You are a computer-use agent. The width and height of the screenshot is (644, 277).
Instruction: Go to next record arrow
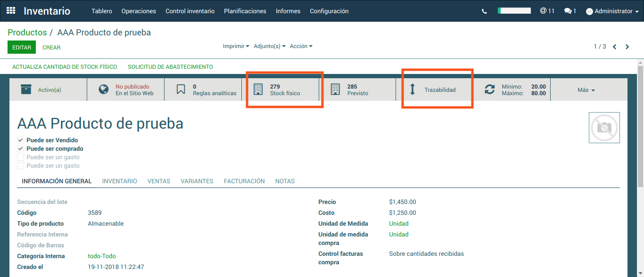[627, 47]
